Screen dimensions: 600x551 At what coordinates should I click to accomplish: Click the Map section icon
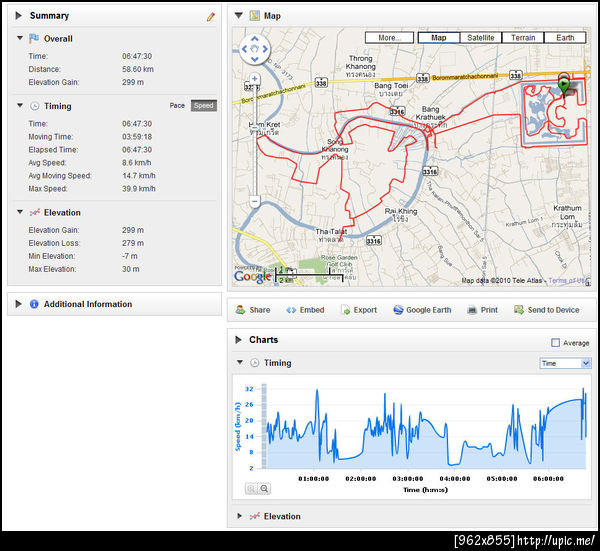tap(254, 16)
